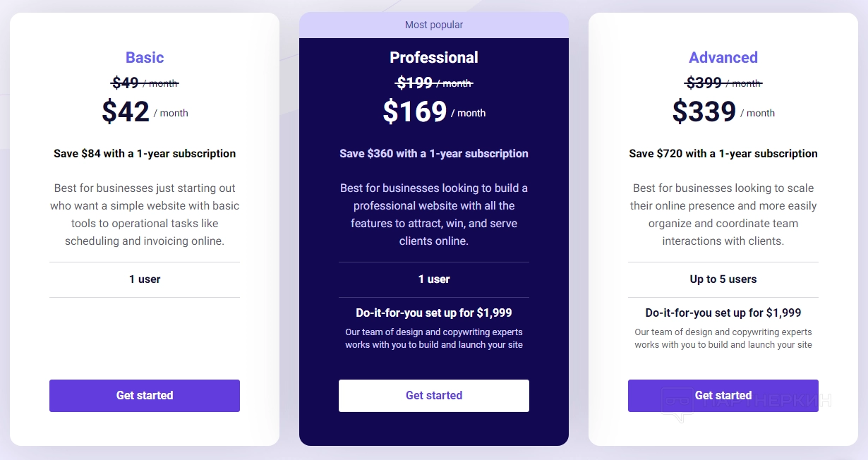
Task: Click the 1 user label in the Basic card
Action: click(x=145, y=279)
